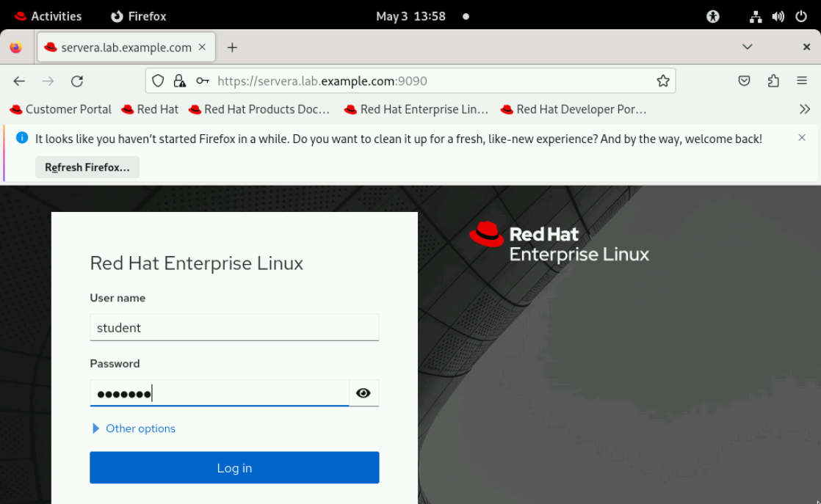Open the Extensions puzzle icon

(773, 81)
